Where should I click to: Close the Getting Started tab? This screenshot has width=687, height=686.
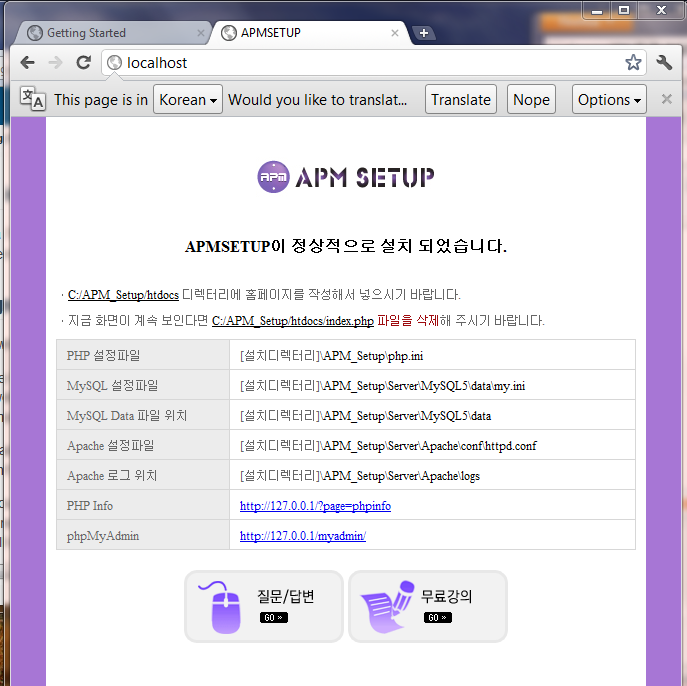pos(201,33)
